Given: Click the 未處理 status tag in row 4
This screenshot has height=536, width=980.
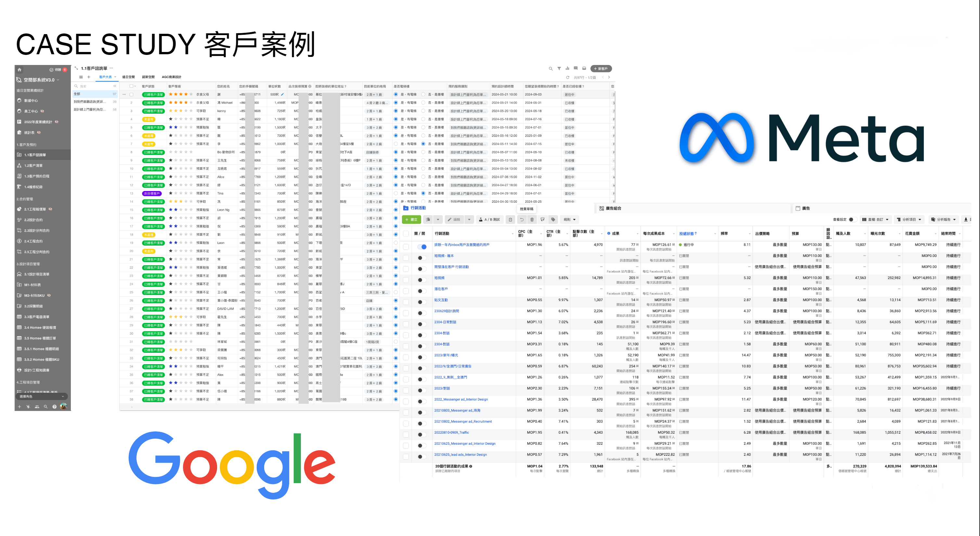Looking at the screenshot, I should click(x=149, y=120).
